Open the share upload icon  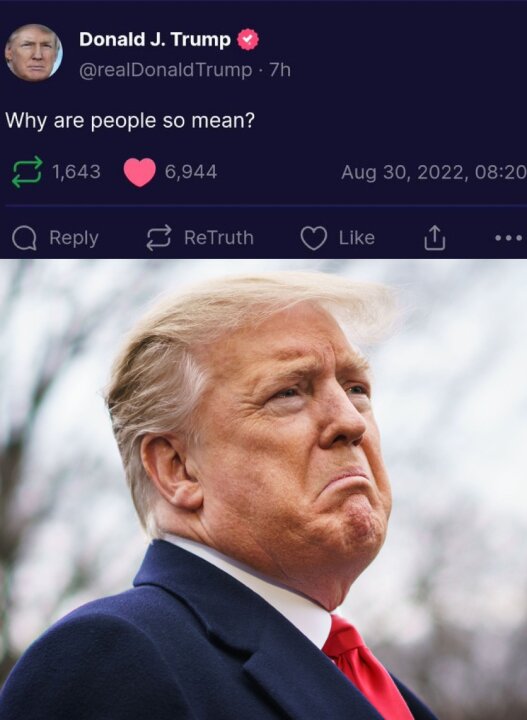coord(434,238)
